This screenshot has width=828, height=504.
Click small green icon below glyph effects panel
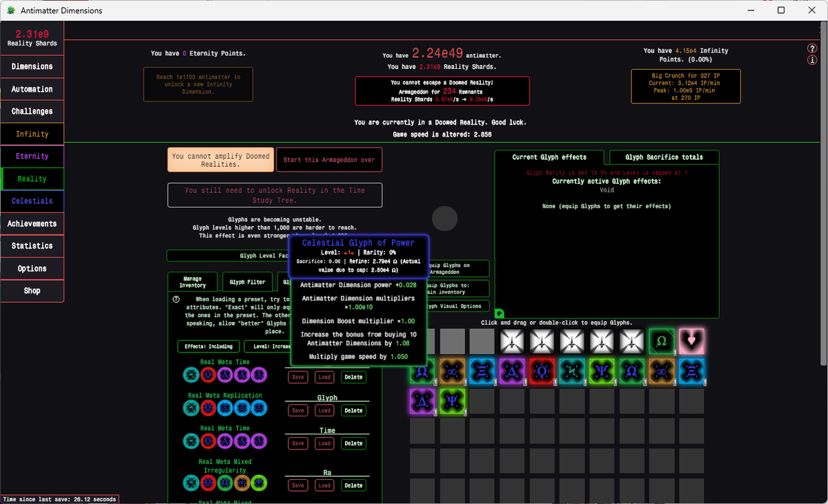click(500, 314)
